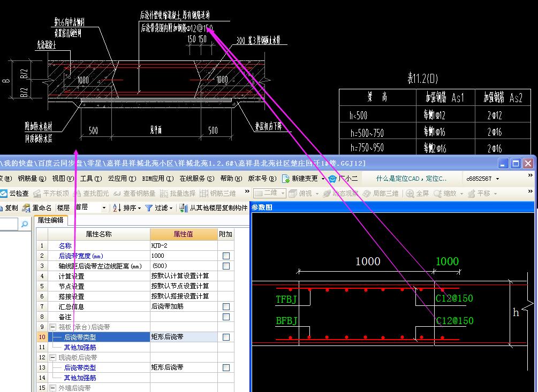Open the BIM应用(I) menu
538x392 pixels.
click(158, 179)
